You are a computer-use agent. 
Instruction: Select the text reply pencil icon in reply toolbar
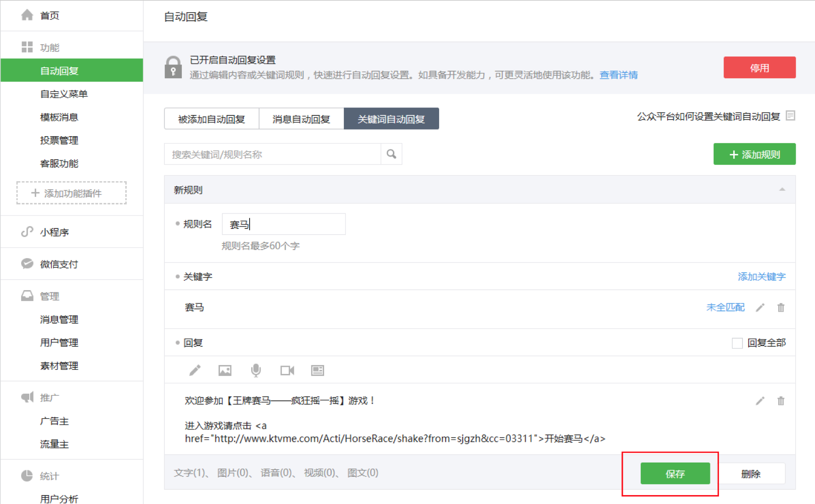(195, 370)
